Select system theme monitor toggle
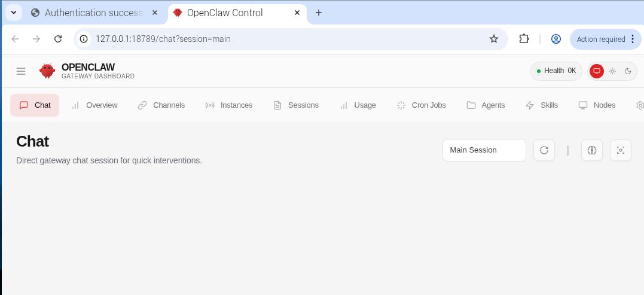 click(596, 71)
